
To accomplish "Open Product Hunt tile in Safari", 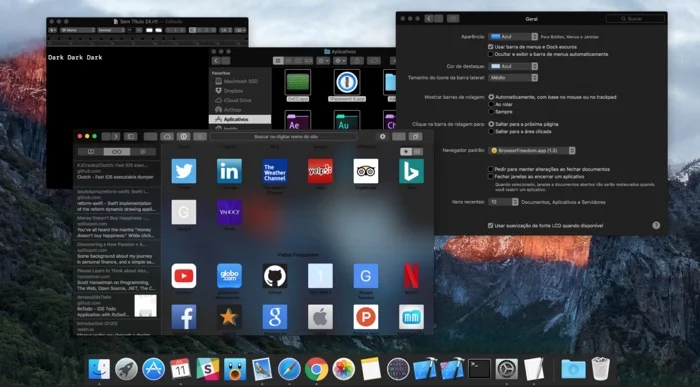I will click(x=366, y=317).
